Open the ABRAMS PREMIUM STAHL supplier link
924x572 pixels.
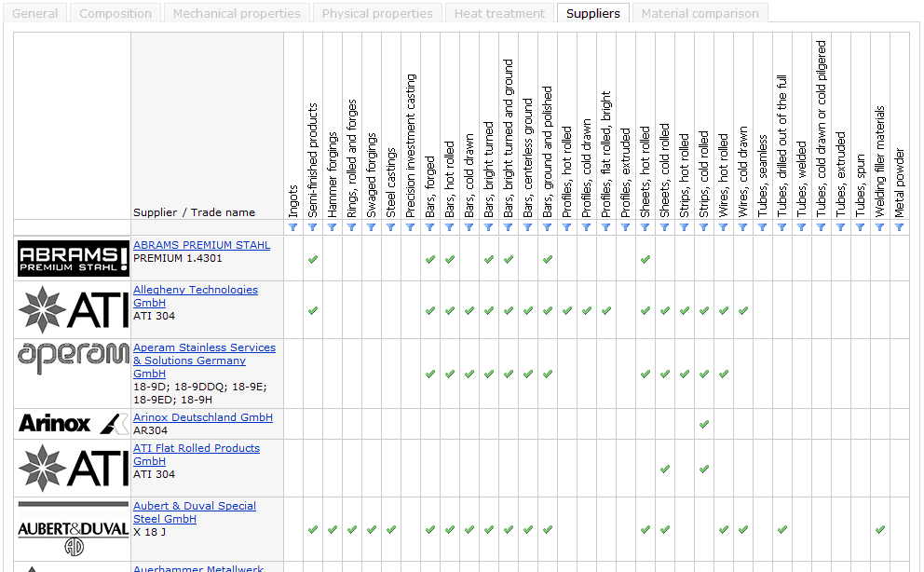coord(201,245)
